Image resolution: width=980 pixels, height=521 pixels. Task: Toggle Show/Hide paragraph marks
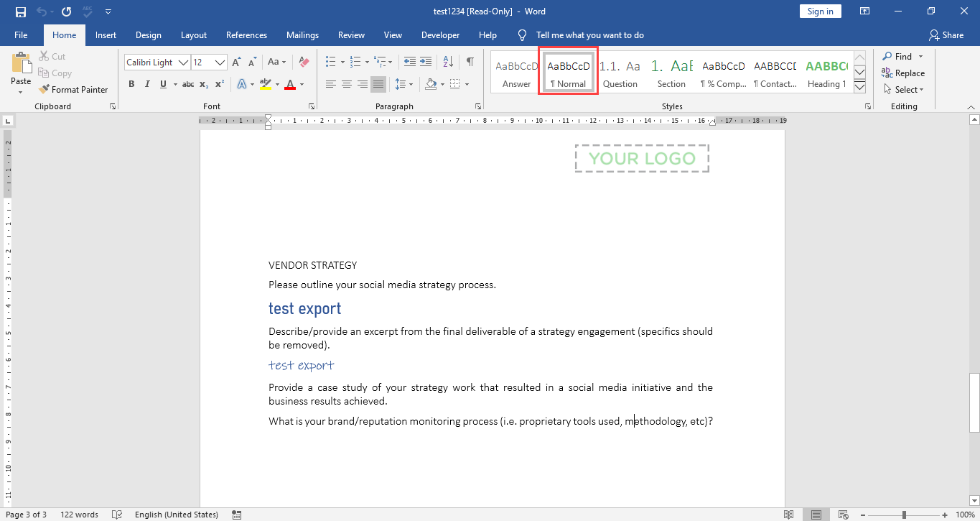(470, 62)
